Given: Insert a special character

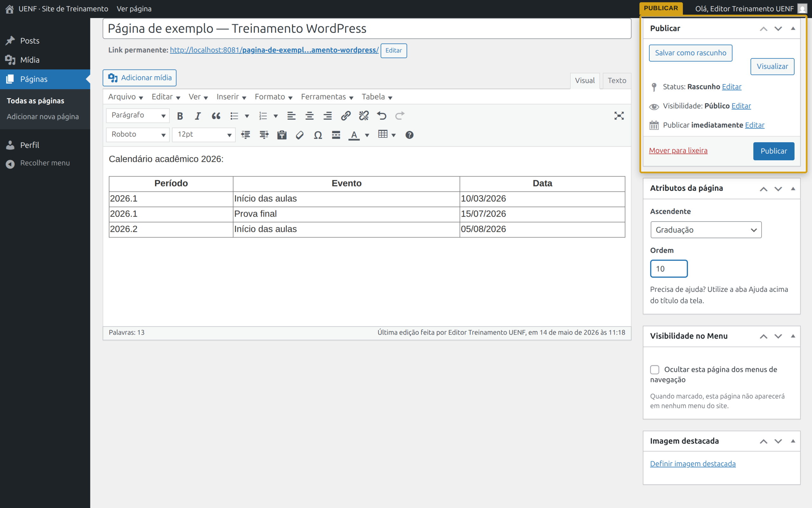Looking at the screenshot, I should tap(318, 135).
